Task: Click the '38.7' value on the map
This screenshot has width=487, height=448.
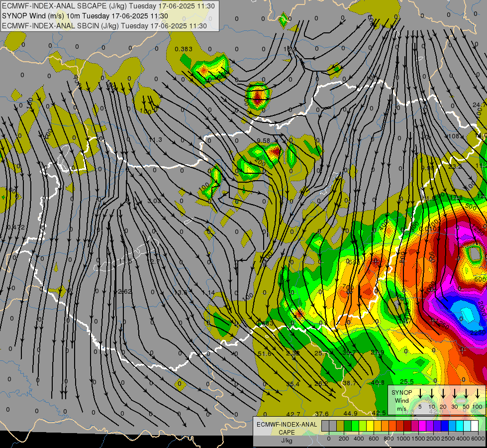Action: [x=349, y=383]
